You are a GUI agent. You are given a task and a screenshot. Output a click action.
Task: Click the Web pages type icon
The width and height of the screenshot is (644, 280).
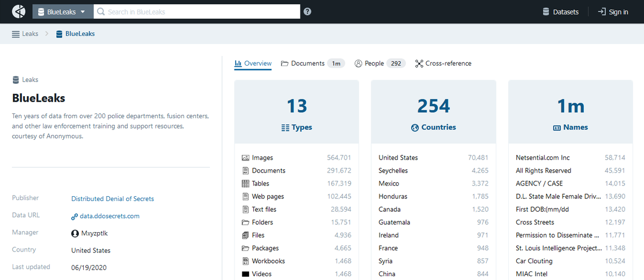(245, 197)
